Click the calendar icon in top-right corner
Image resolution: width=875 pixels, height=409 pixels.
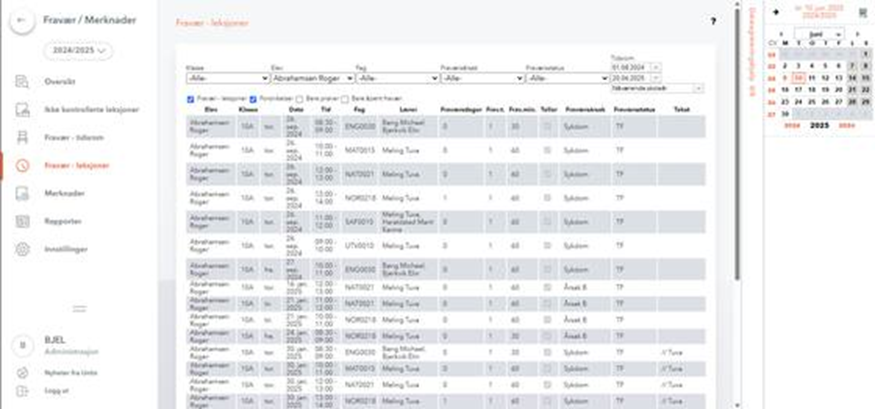[x=863, y=12]
